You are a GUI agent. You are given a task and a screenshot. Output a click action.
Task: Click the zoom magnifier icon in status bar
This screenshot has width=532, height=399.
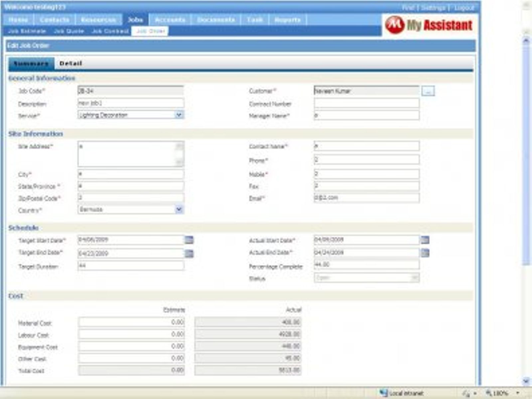488,393
